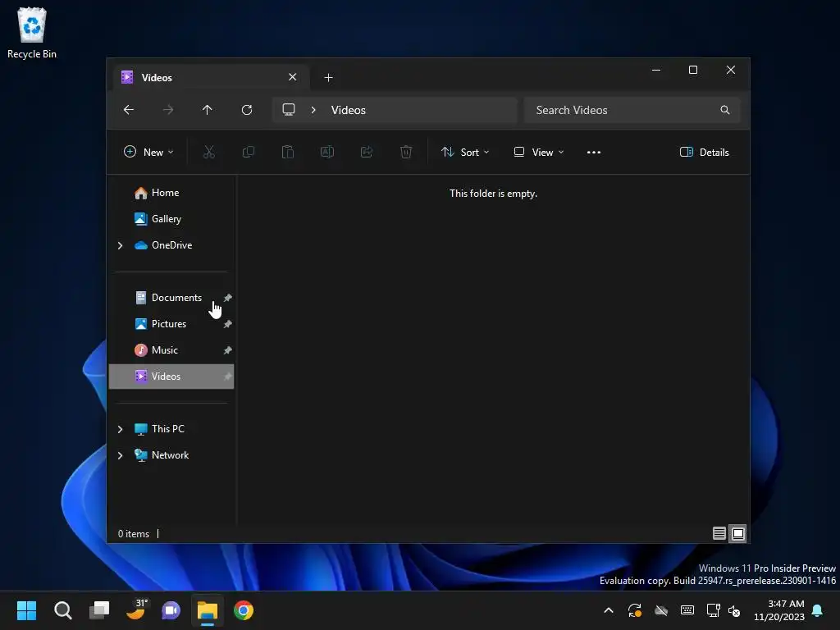This screenshot has width=840, height=630.
Task: Click the pin icon next to Pictures
Action: tap(228, 324)
